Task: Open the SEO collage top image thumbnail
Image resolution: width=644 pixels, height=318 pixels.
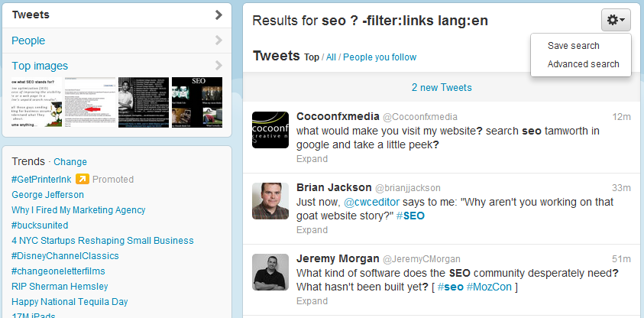Action: (197, 102)
